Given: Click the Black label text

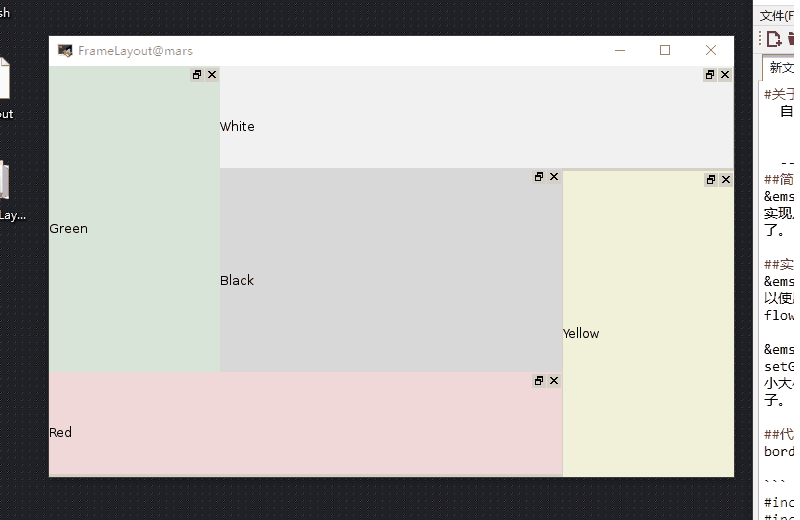Looking at the screenshot, I should (x=237, y=281).
